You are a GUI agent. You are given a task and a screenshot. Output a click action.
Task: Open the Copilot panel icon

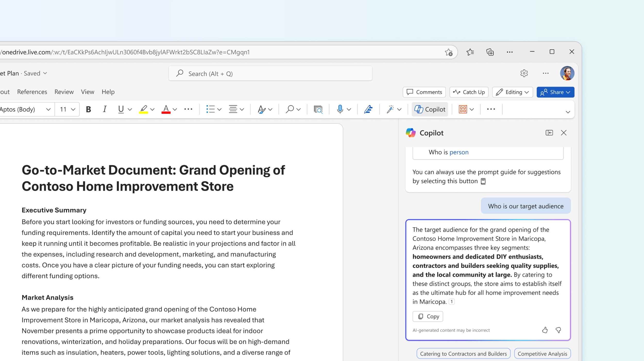548,133
